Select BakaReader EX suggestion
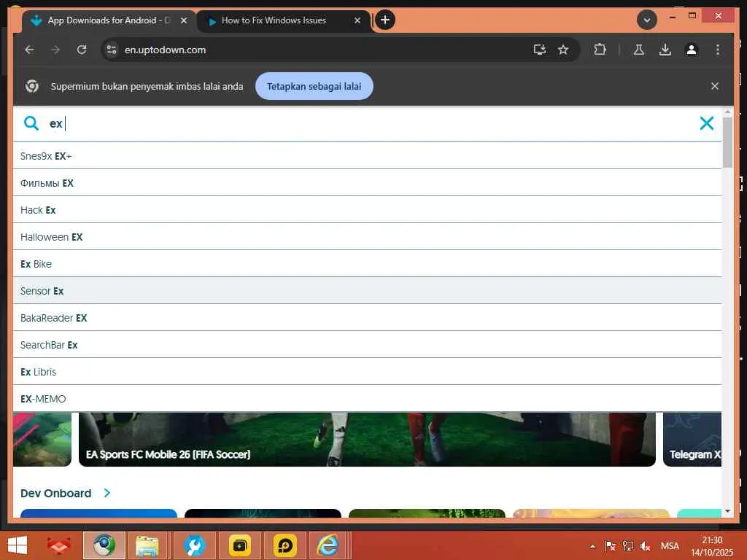This screenshot has width=747, height=560. pyautogui.click(x=367, y=318)
